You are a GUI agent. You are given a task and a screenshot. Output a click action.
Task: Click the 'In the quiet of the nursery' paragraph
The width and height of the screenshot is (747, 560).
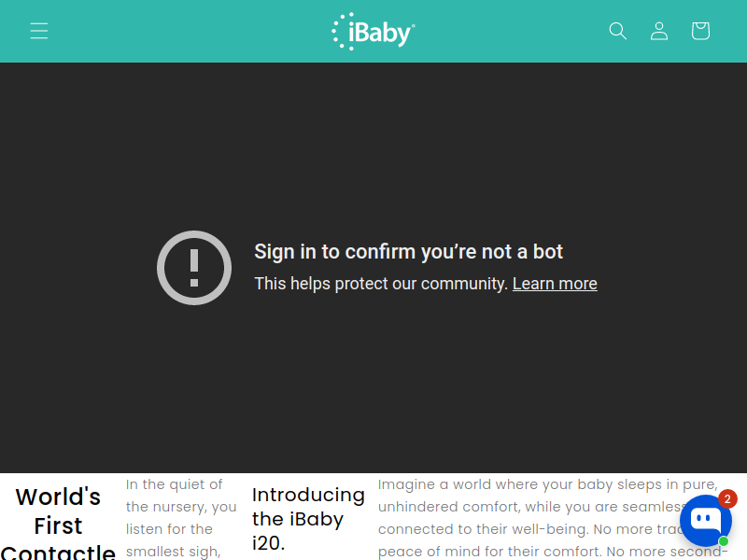coord(181,518)
